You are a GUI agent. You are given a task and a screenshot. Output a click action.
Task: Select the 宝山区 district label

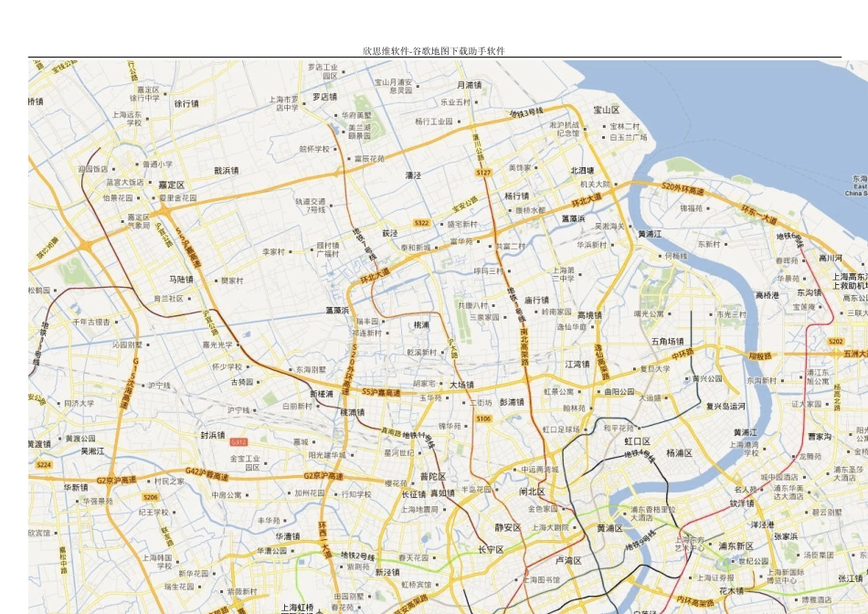pyautogui.click(x=606, y=110)
